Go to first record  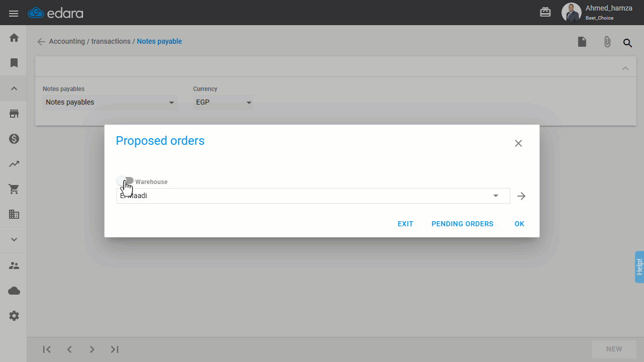click(47, 349)
